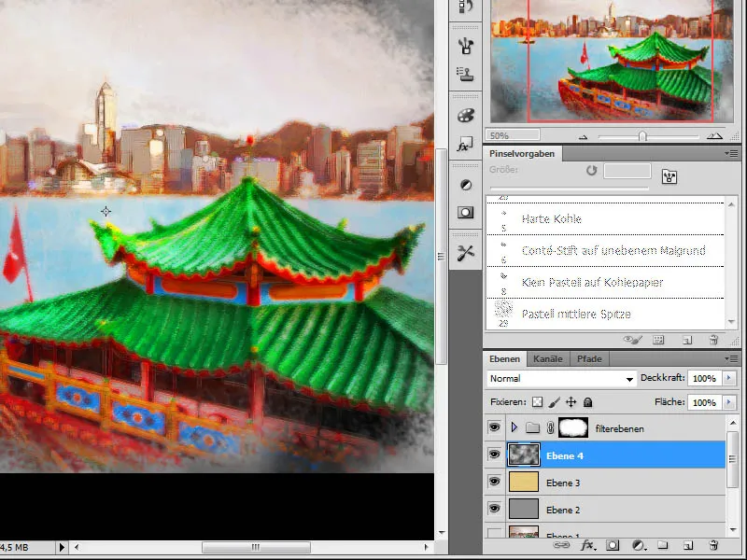Click the filterebenen layer mask thumbnail
Viewport: 747px width, 560px height.
(x=573, y=427)
